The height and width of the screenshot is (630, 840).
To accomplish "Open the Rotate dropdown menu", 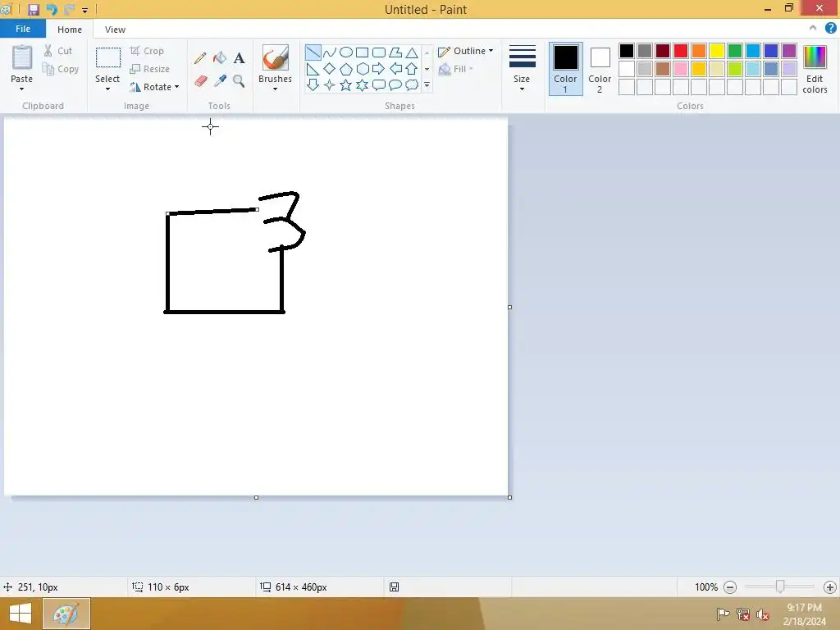I will pyautogui.click(x=154, y=87).
